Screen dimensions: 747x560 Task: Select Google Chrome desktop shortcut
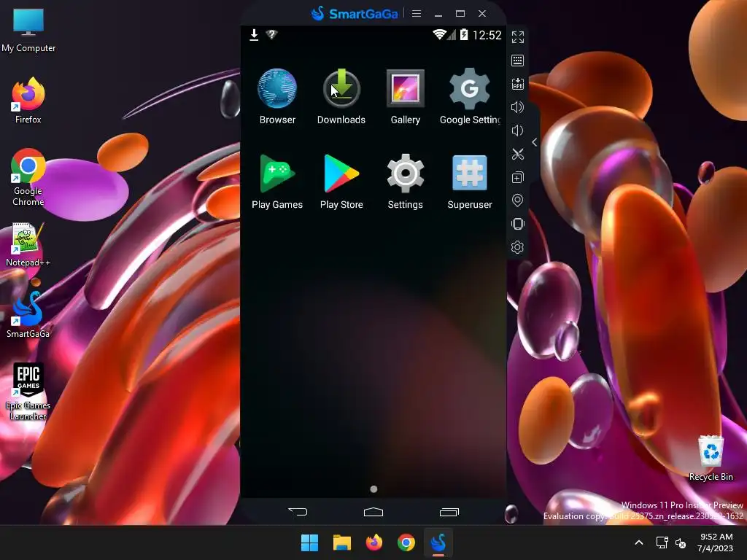pyautogui.click(x=28, y=178)
